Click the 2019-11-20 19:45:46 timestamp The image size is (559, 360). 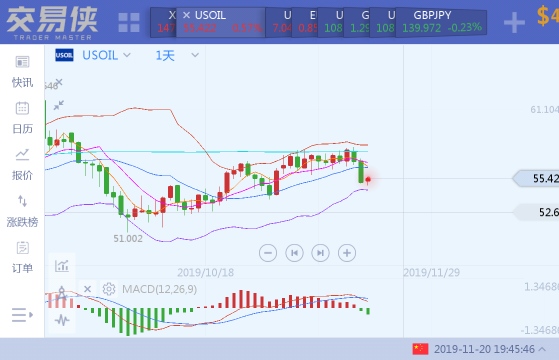[484, 349]
